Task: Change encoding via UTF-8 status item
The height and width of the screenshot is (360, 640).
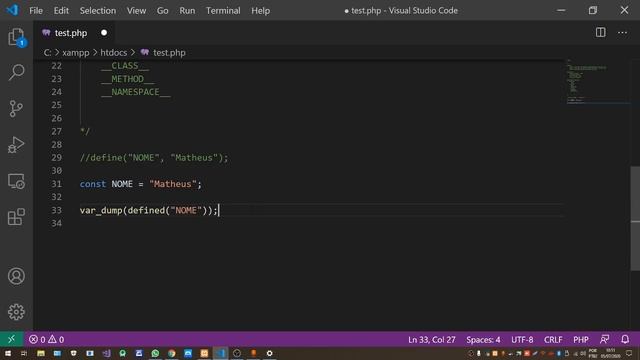Action: tap(522, 340)
